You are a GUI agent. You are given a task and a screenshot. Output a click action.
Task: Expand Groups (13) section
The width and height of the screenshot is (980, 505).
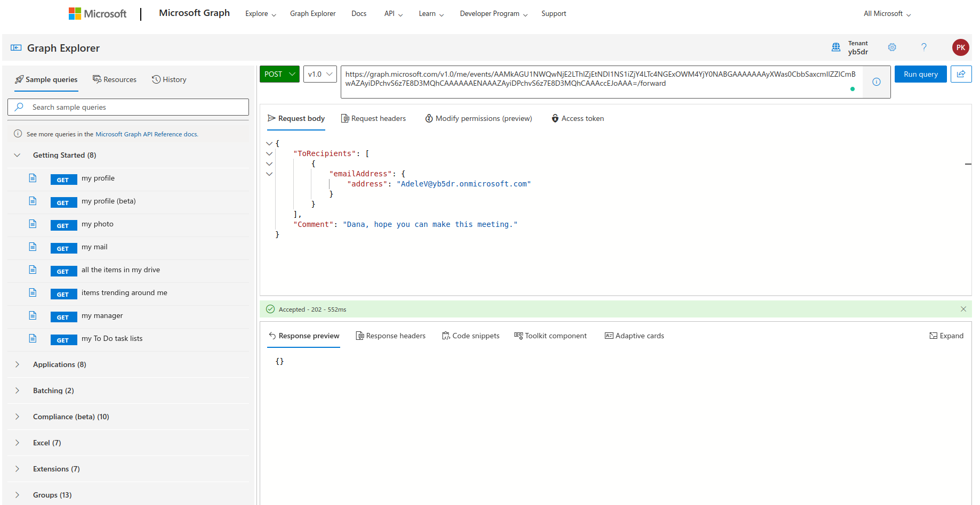pos(17,495)
